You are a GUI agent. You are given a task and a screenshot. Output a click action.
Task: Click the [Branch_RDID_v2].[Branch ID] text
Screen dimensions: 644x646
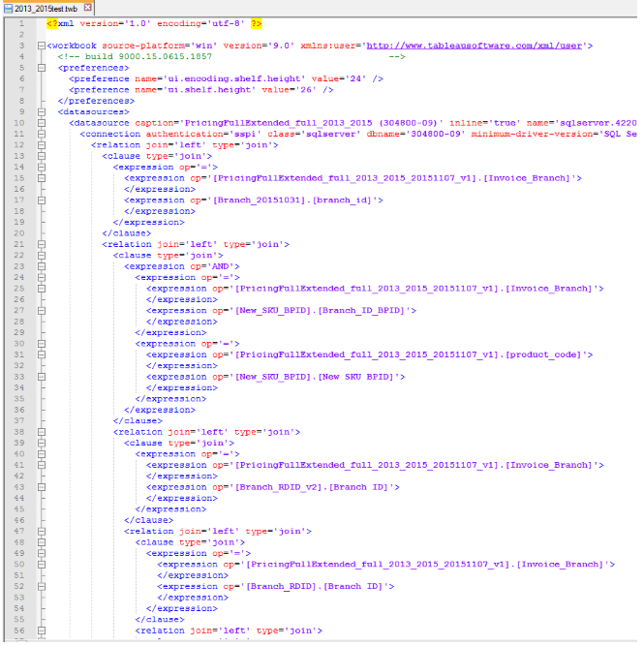tap(312, 487)
